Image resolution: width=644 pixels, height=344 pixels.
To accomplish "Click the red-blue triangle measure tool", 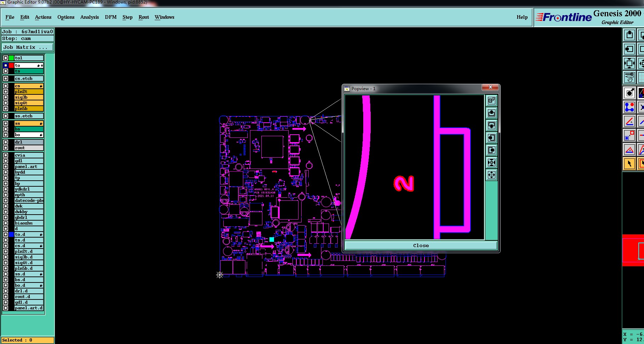I will tap(629, 150).
